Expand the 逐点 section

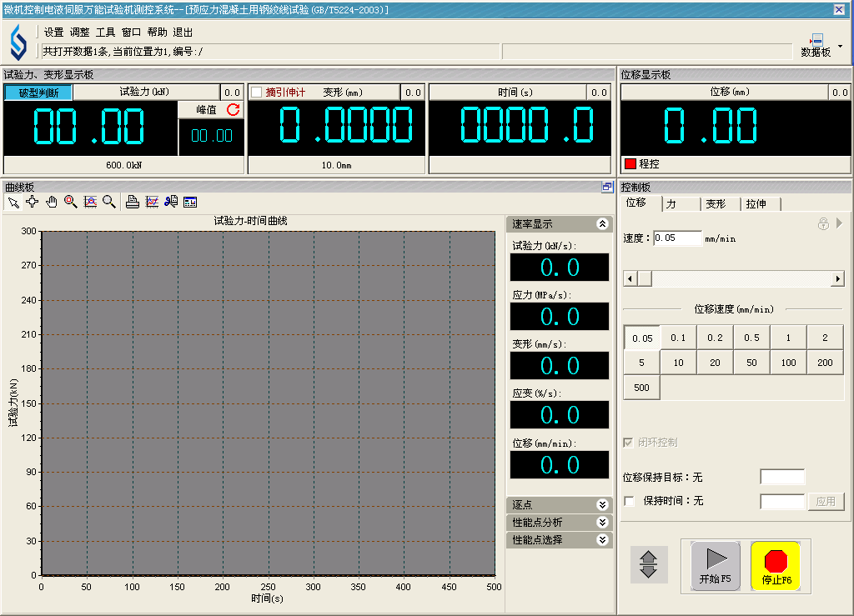tap(602, 505)
